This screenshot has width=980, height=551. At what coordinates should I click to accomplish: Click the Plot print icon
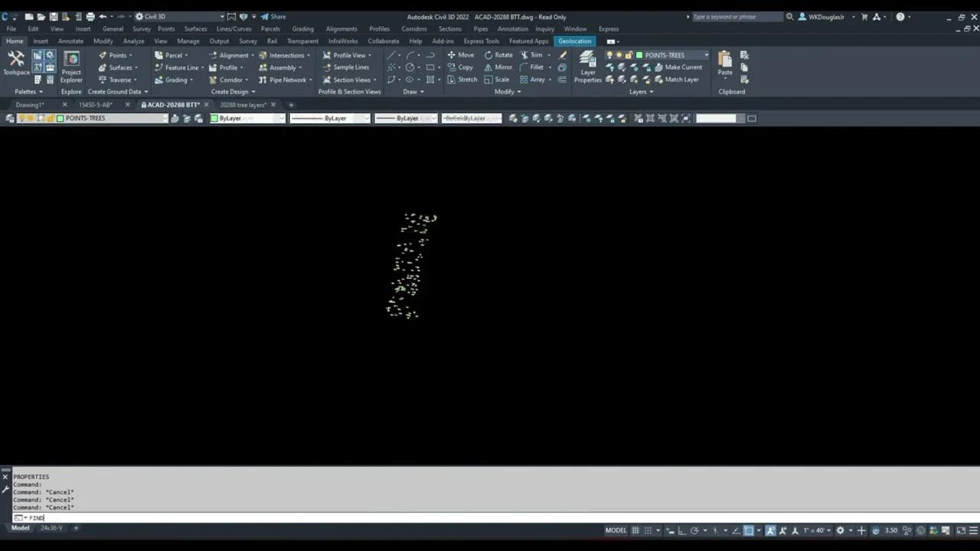tap(90, 17)
